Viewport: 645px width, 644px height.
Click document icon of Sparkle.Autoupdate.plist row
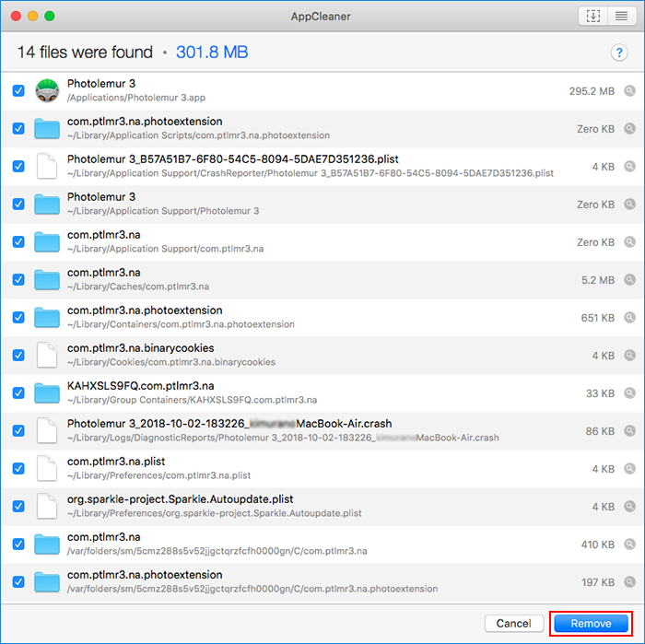point(47,506)
